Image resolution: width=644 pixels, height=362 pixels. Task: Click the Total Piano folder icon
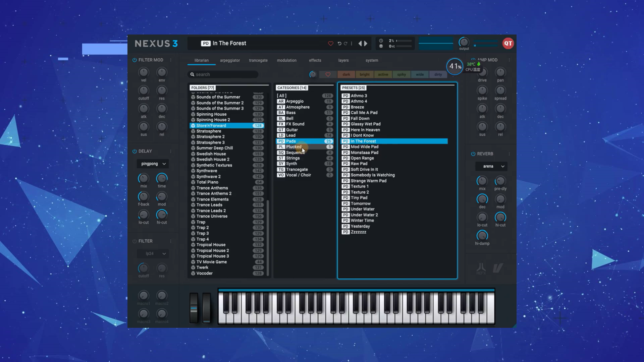[x=193, y=182]
